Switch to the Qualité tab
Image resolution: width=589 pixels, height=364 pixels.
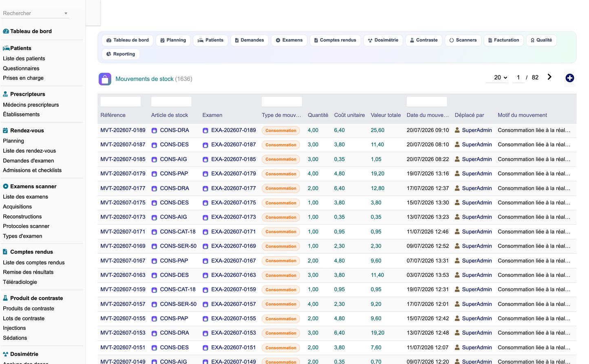click(x=541, y=40)
